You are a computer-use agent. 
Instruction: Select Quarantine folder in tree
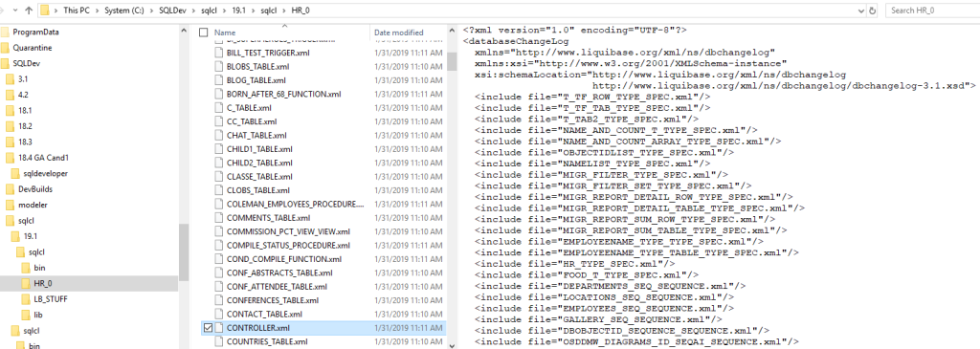tap(32, 48)
